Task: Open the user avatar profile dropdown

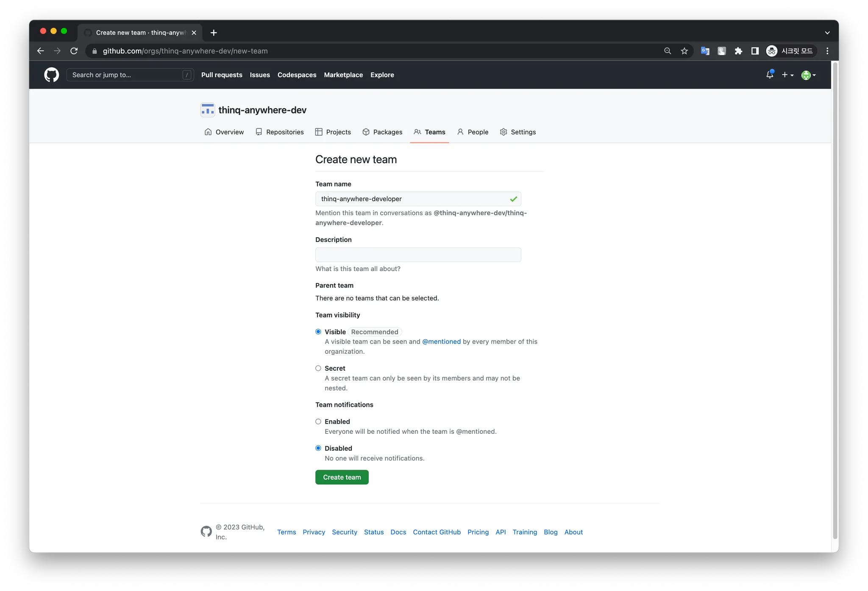Action: click(808, 75)
